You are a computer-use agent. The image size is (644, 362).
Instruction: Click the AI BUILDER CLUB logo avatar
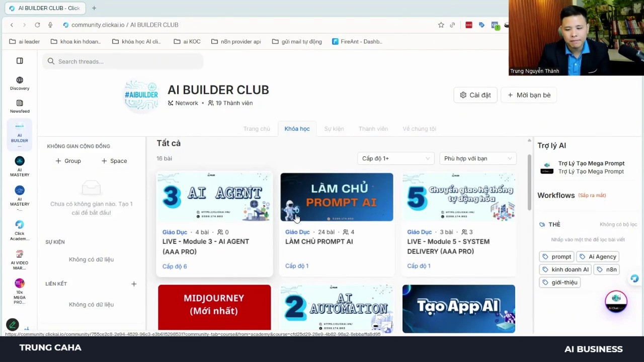[x=141, y=95]
